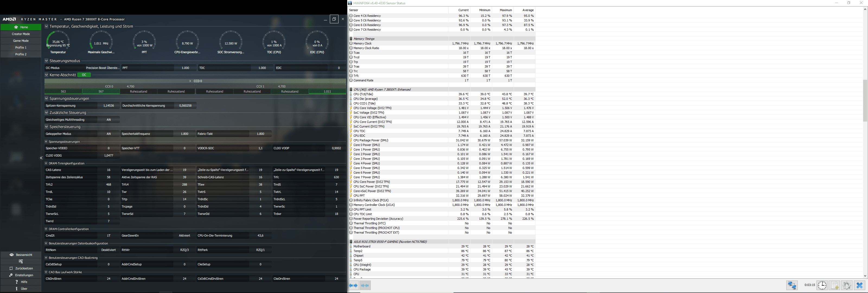This screenshot has height=293, width=868.
Task: Click the PPT gauge showing 3 %
Action: click(144, 42)
